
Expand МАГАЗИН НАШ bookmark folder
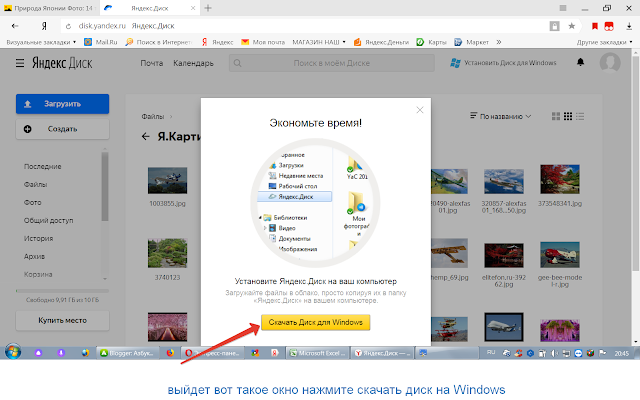point(319,42)
